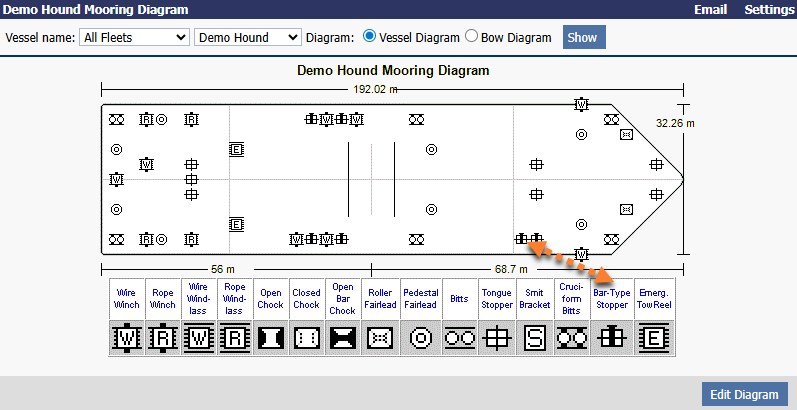Switch to the Bow Diagram radio option

[x=472, y=37]
